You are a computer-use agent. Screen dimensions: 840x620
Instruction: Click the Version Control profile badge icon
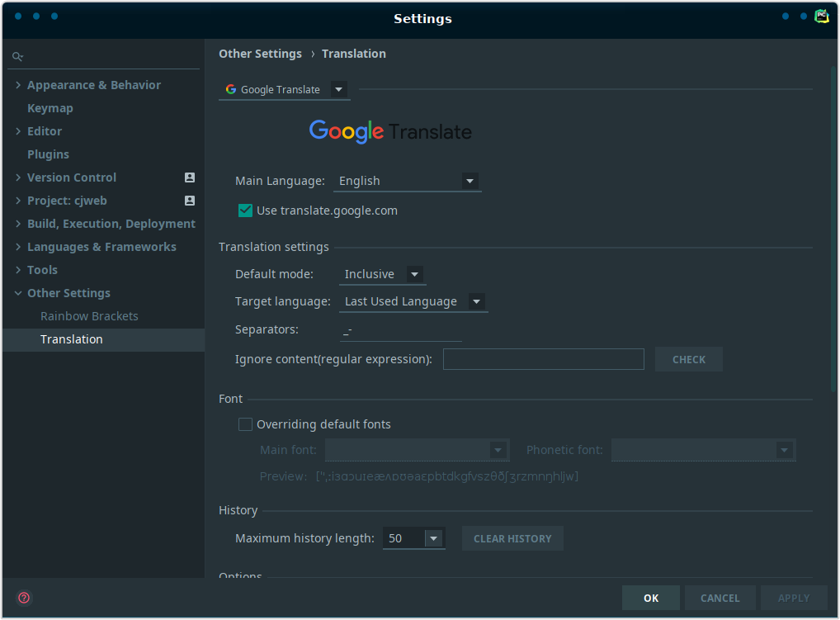pyautogui.click(x=190, y=177)
